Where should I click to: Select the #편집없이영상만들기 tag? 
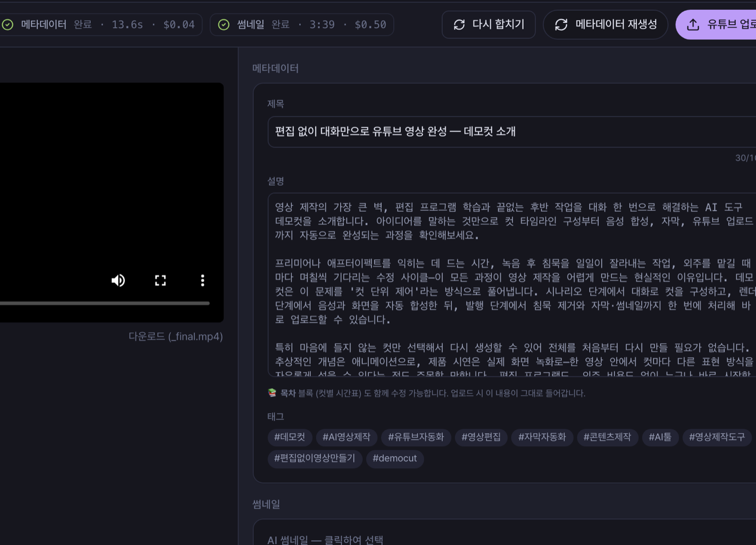pyautogui.click(x=314, y=459)
